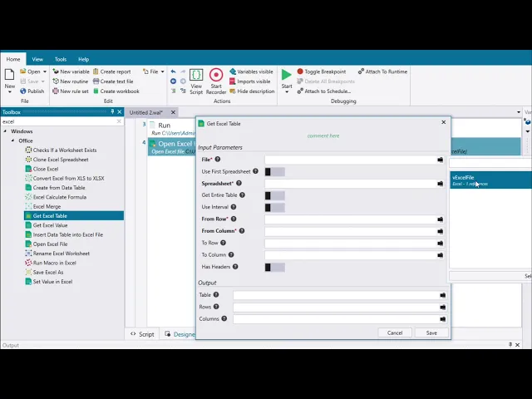Click the green Start play icon
The width and height of the screenshot is (532, 399).
tap(286, 75)
